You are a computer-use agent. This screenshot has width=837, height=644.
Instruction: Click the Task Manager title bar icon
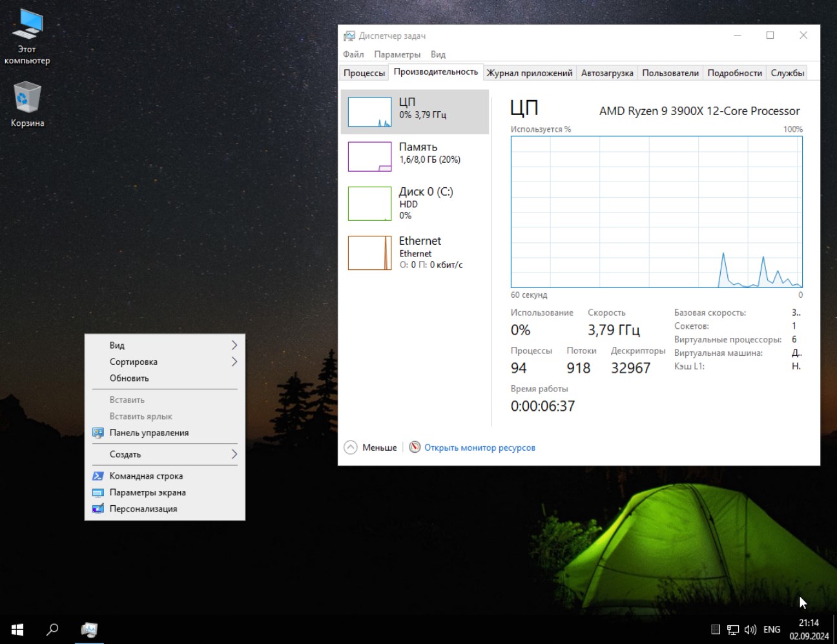click(349, 36)
